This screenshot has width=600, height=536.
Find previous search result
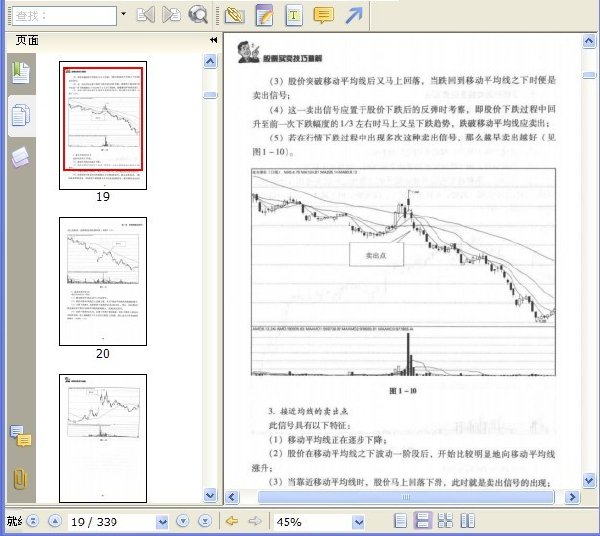click(x=145, y=15)
